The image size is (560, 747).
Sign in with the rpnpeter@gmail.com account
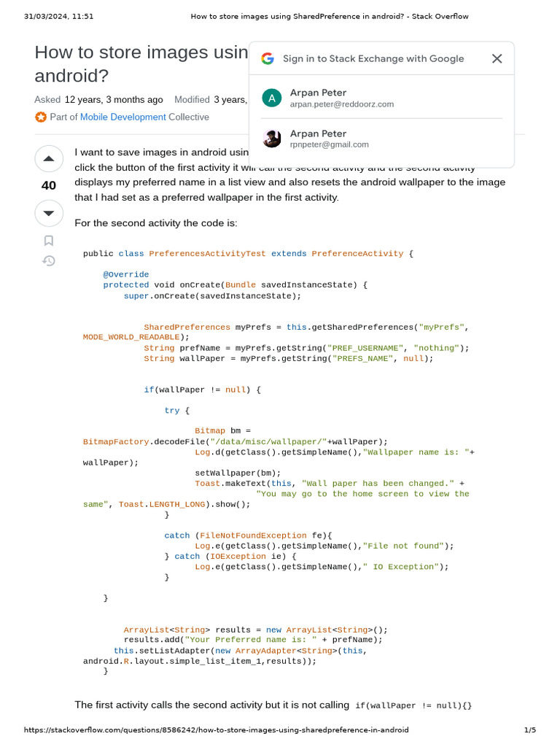[x=330, y=144]
